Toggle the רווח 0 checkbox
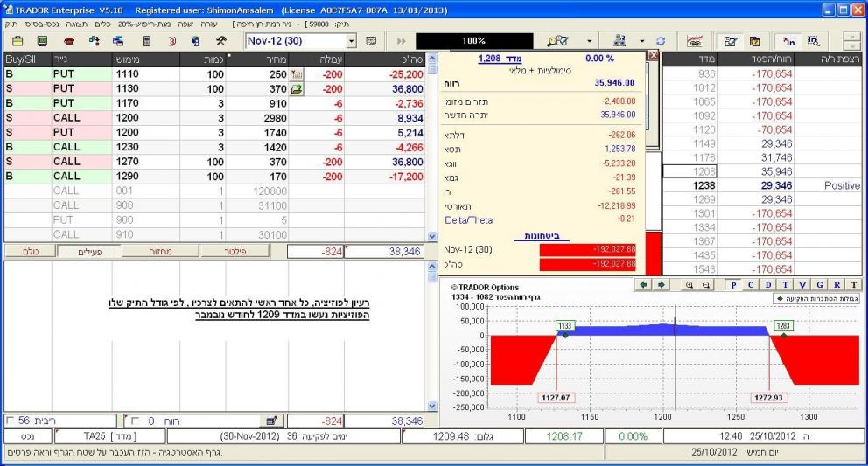Viewport: 868px width, 466px height. pos(136,421)
